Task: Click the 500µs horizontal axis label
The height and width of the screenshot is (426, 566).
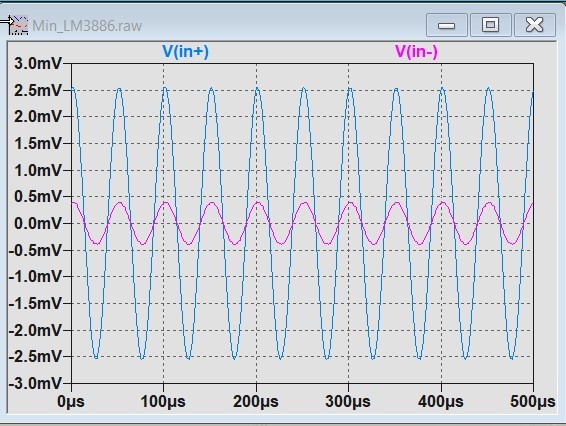Action: (x=533, y=401)
